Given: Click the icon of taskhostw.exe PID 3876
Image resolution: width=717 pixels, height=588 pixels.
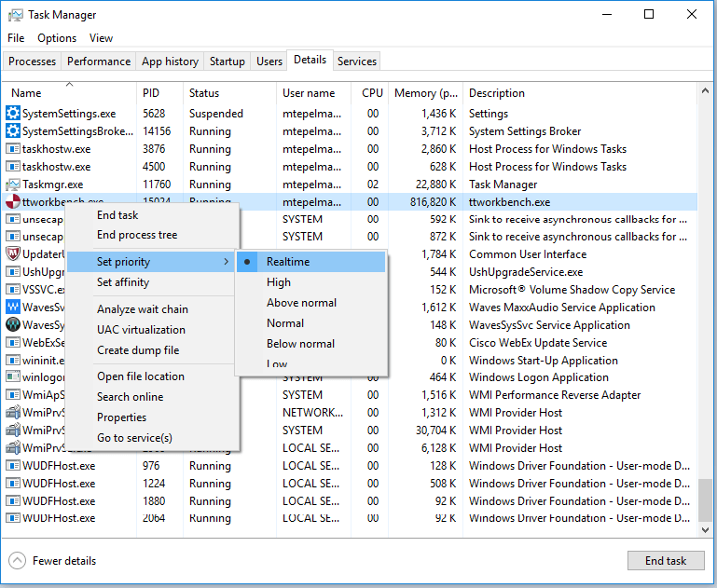Looking at the screenshot, I should coord(13,149).
